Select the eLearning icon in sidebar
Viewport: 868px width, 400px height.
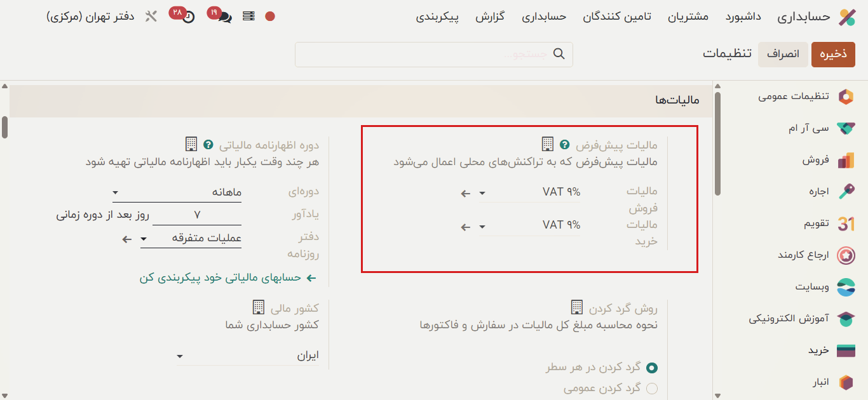pyautogui.click(x=846, y=319)
